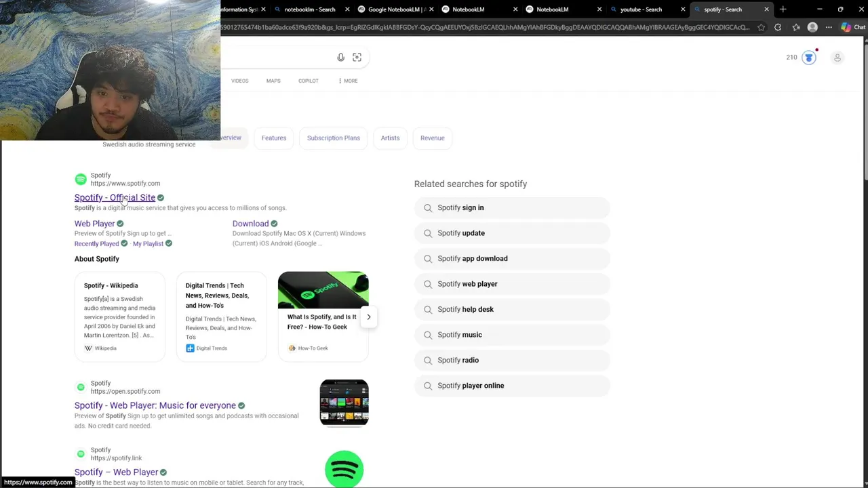Open the Recently Played sitelink
The image size is (868, 488).
pos(96,244)
